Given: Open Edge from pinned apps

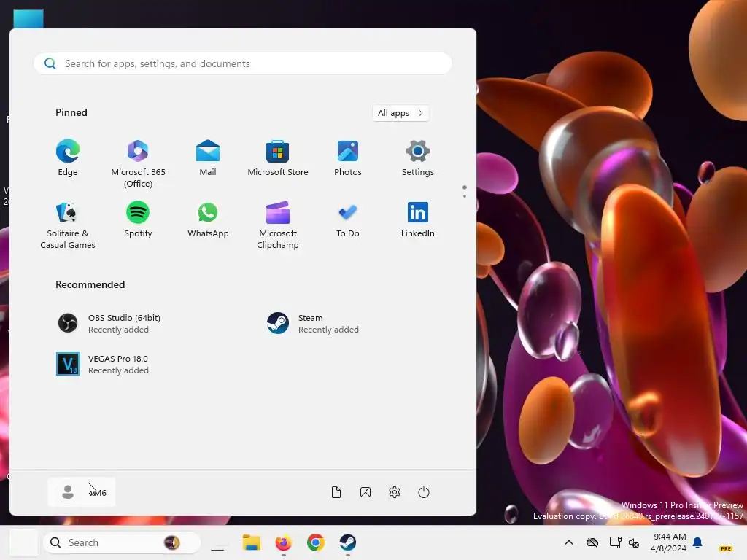Looking at the screenshot, I should pyautogui.click(x=68, y=159).
